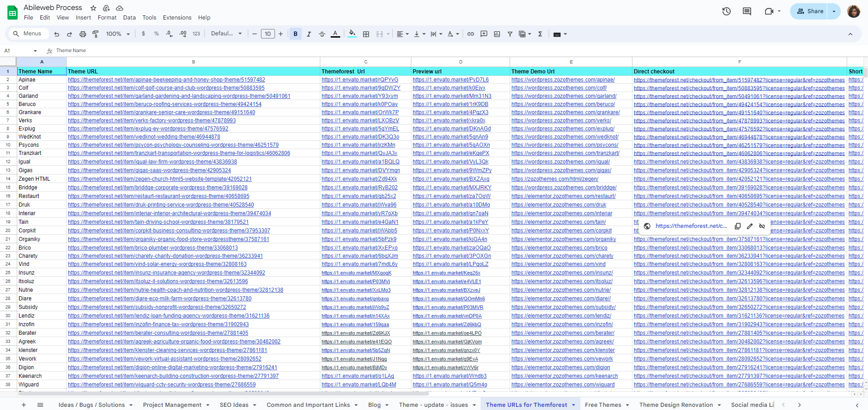Click the Print icon
The height and width of the screenshot is (410, 868).
pos(82,34)
